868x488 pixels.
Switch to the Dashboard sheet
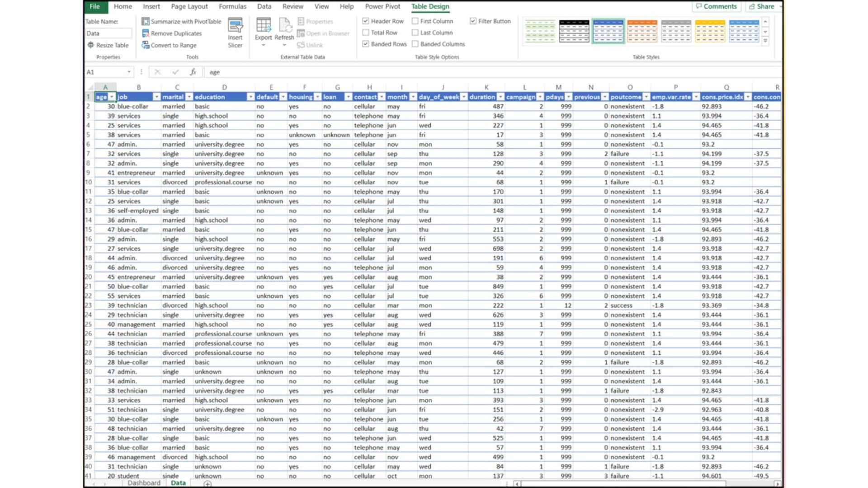[x=144, y=483]
